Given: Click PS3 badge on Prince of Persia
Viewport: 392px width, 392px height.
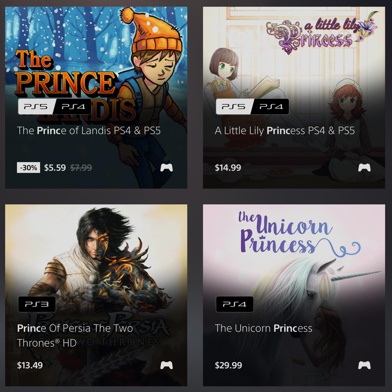Looking at the screenshot, I should (37, 304).
